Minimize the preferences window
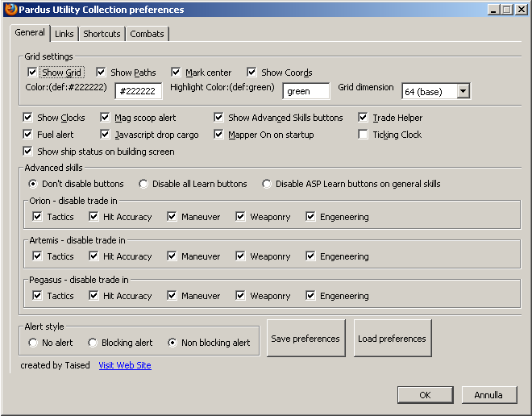Image resolution: width=532 pixels, height=416 pixels. pyautogui.click(x=493, y=10)
